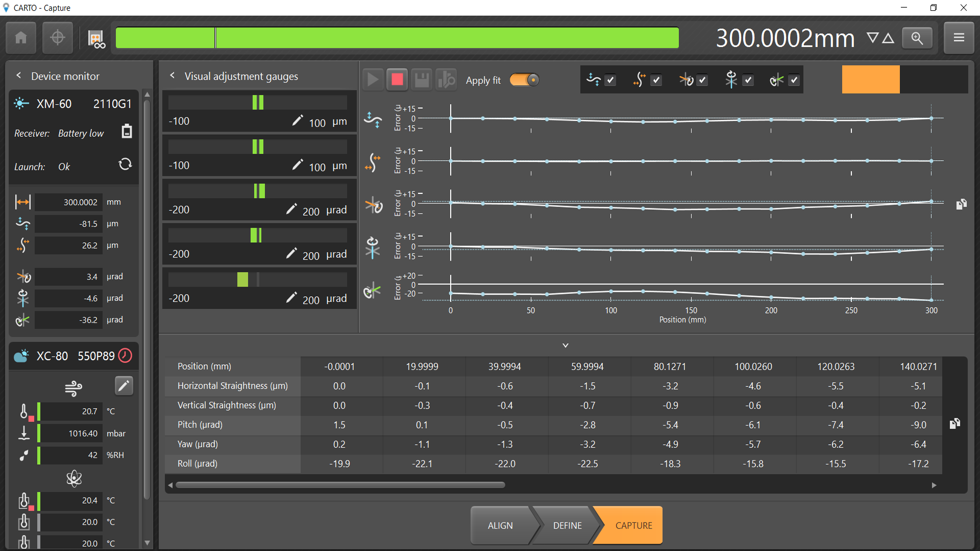Click the XC-80 clock warning icon
The width and height of the screenshot is (980, 551).
[x=126, y=356]
